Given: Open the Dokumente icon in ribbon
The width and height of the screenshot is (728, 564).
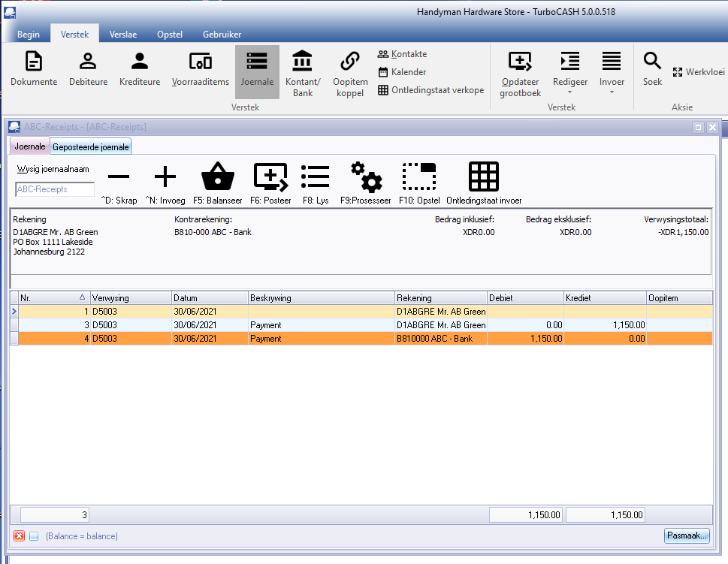Looking at the screenshot, I should pyautogui.click(x=34, y=69).
